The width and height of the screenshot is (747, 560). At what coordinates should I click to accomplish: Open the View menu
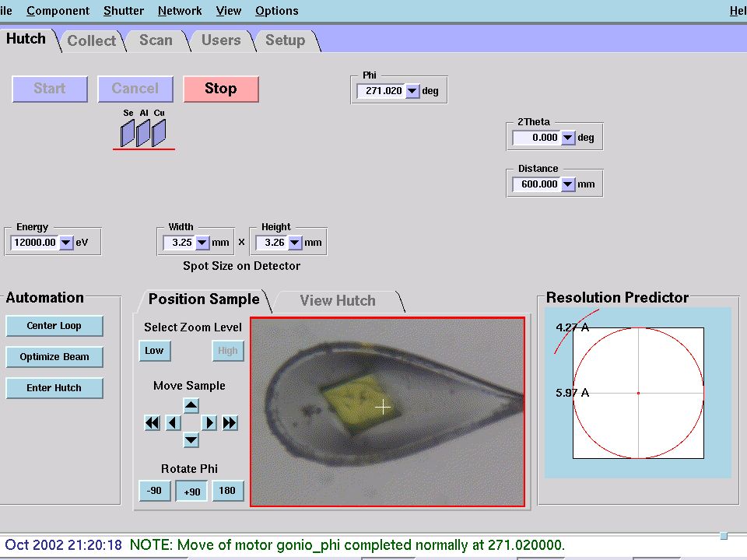click(229, 10)
